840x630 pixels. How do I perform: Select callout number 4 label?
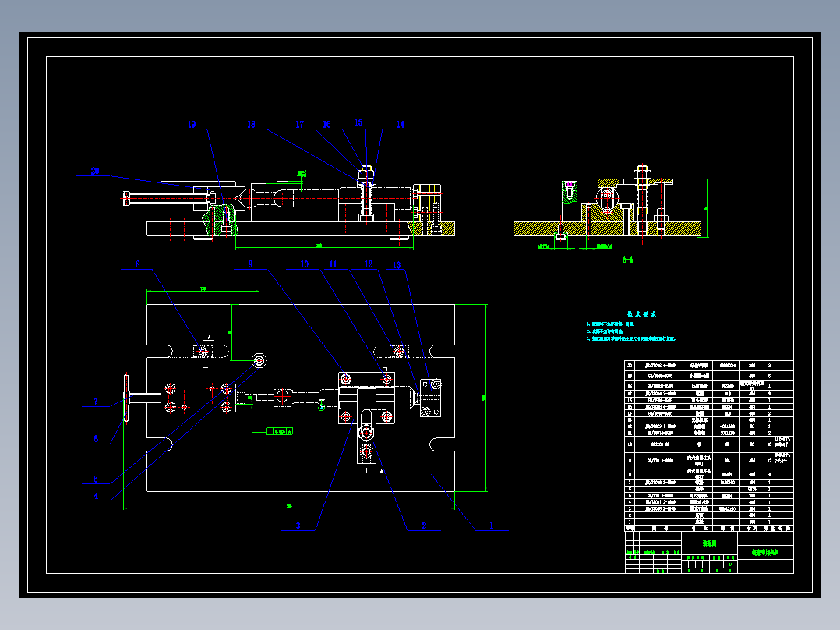coord(96,496)
